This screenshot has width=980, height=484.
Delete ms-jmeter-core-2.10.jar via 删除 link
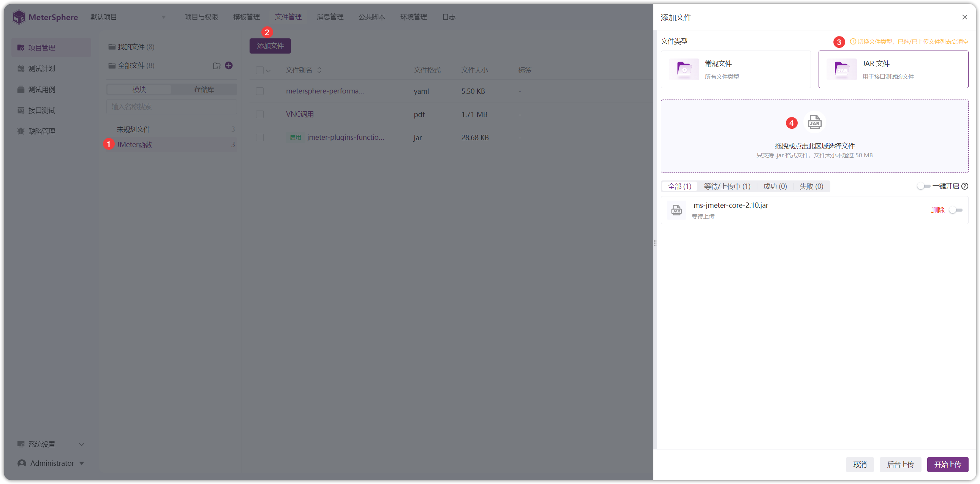[x=937, y=210]
